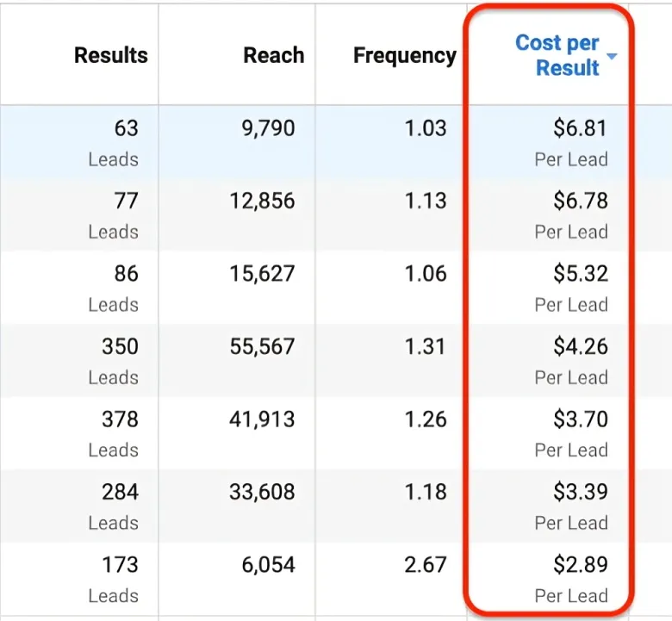Click the Cost per Result sort arrow
Screen dimensions: 672x621
click(x=612, y=56)
